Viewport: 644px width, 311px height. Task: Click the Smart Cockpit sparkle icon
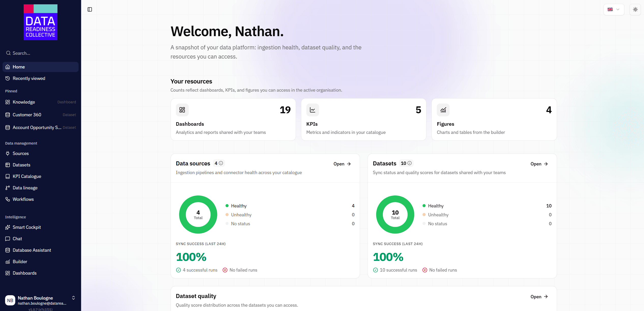[x=8, y=227]
